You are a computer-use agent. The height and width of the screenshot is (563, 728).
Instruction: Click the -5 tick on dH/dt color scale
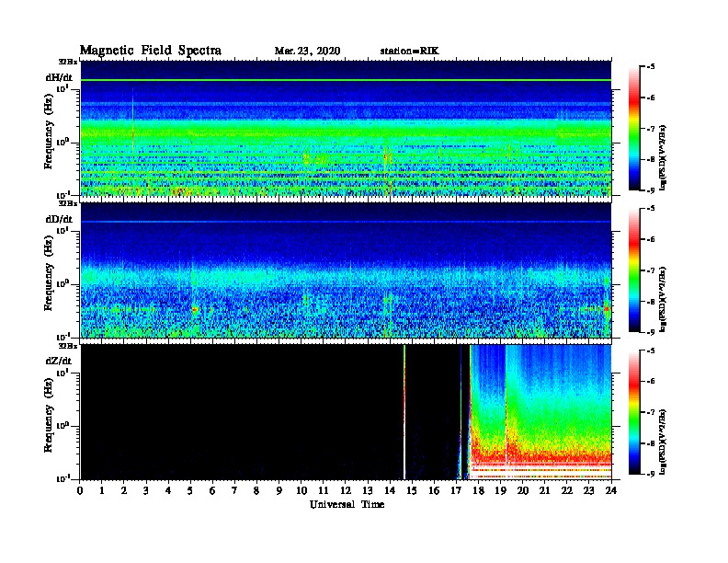click(649, 67)
